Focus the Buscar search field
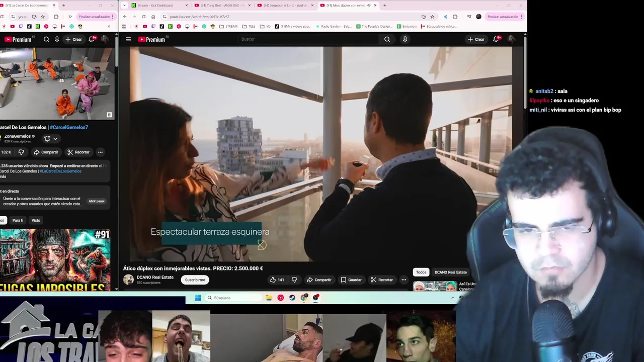 (308, 39)
